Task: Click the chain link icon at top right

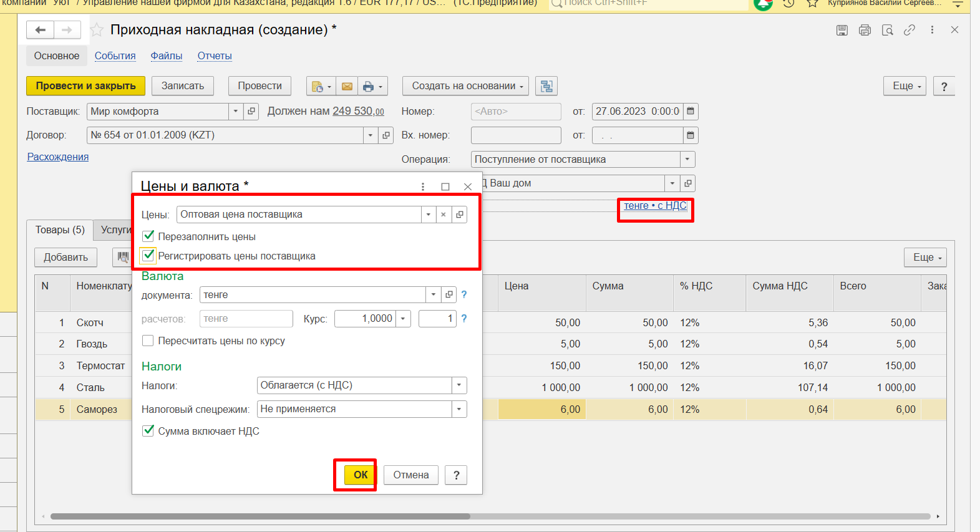Action: tap(909, 30)
